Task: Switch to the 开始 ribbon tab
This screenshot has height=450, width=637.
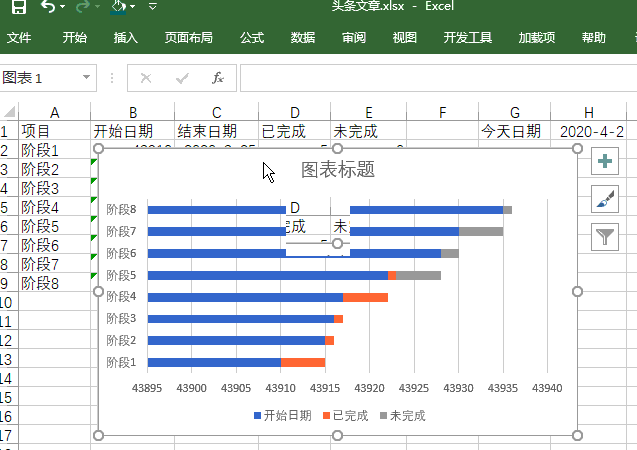Action: pyautogui.click(x=75, y=38)
